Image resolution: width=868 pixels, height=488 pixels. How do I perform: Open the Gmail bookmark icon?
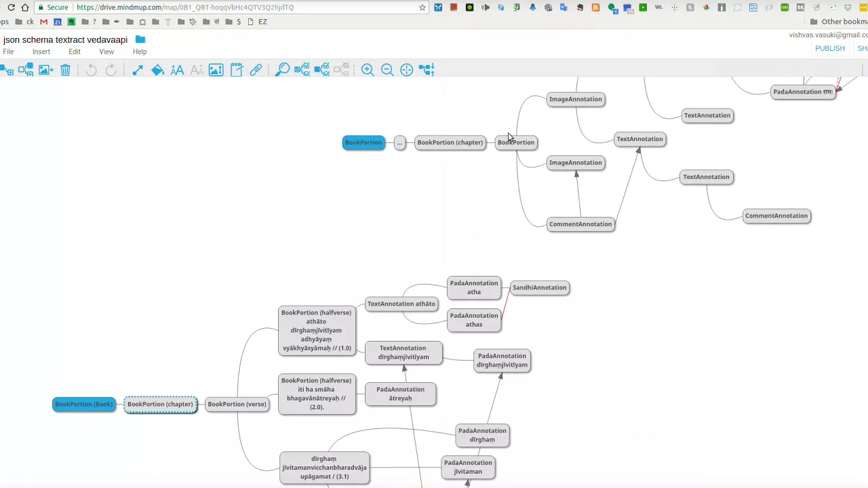pos(43,22)
